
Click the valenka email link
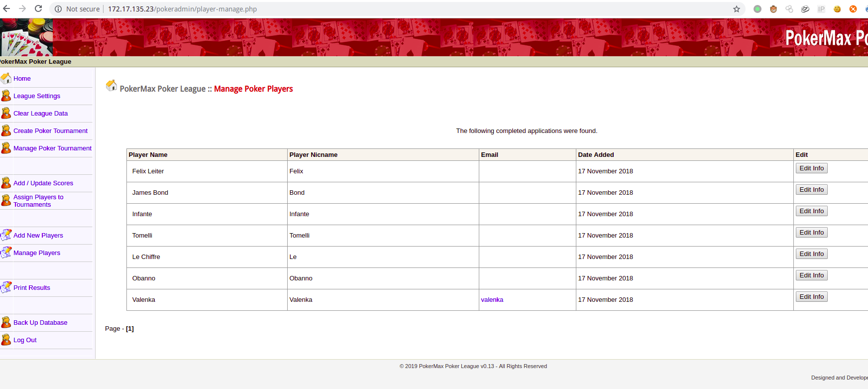(492, 299)
